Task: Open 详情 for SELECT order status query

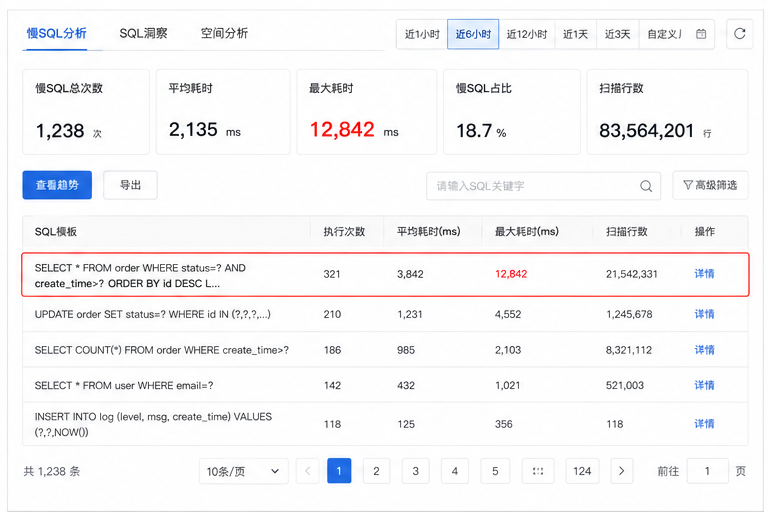Action: [704, 274]
